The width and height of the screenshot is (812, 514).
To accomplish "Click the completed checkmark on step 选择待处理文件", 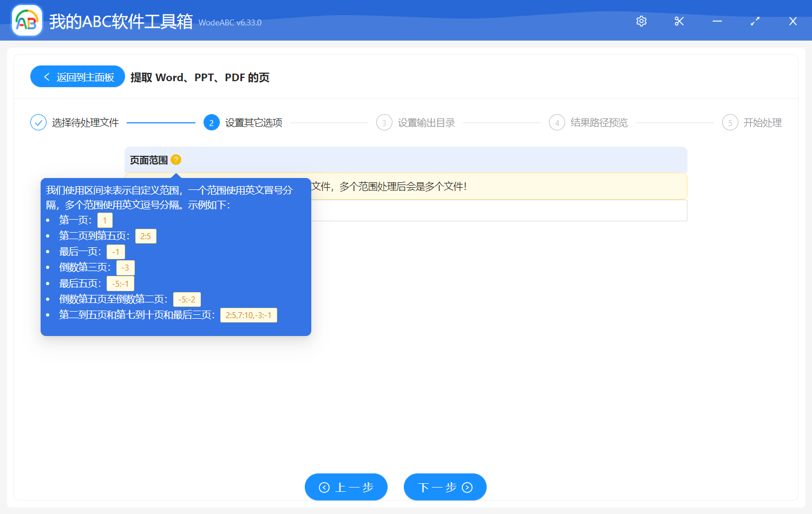I will 38,122.
